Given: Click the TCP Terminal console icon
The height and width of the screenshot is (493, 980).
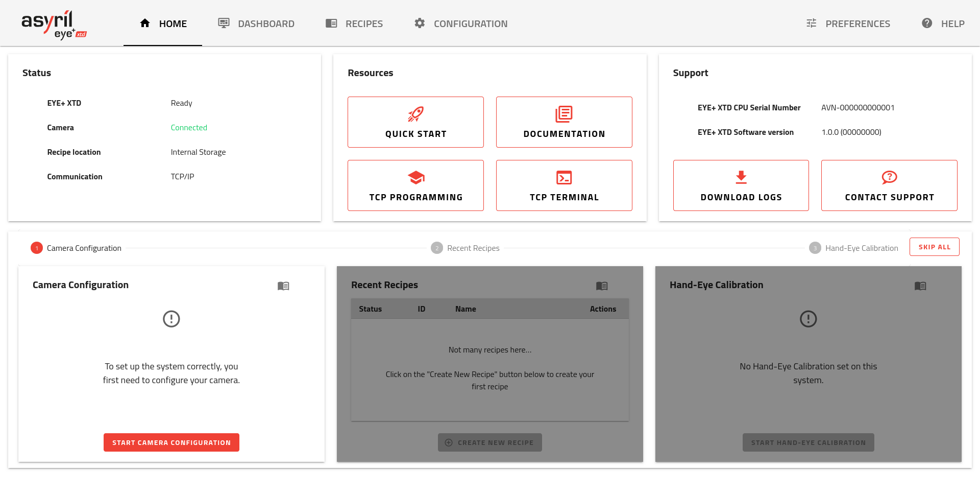Looking at the screenshot, I should pos(564,177).
